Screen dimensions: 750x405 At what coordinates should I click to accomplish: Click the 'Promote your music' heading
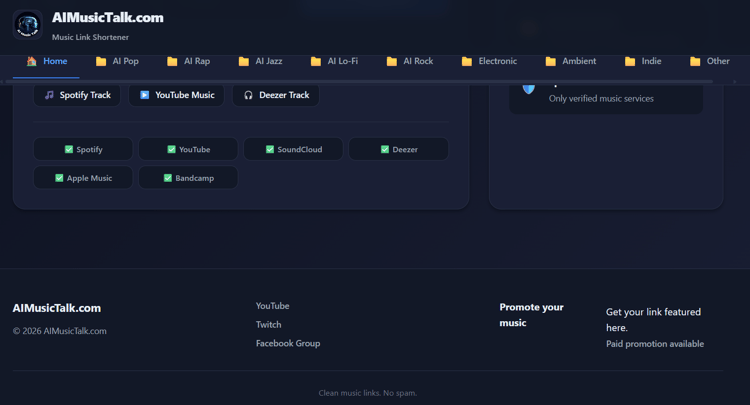tap(531, 315)
